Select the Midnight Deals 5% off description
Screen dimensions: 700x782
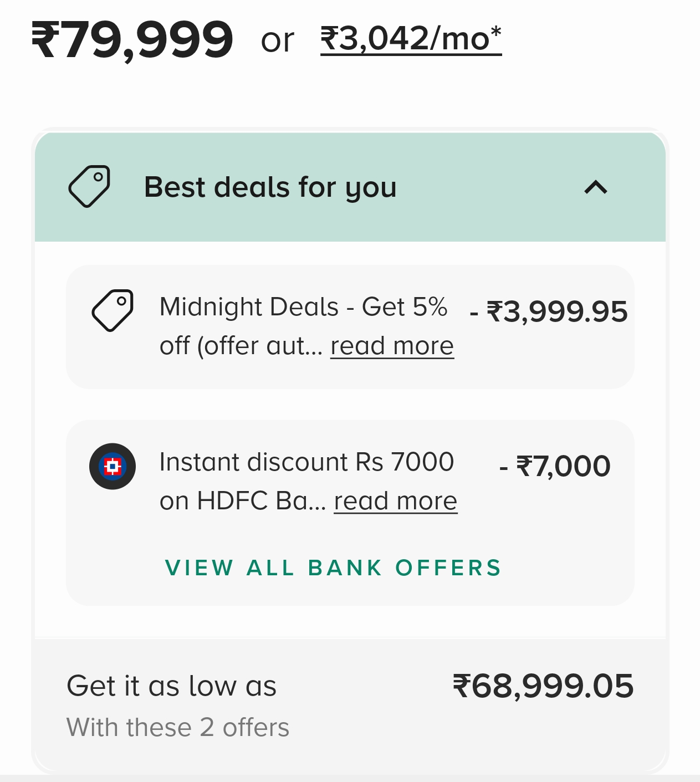coord(303,308)
